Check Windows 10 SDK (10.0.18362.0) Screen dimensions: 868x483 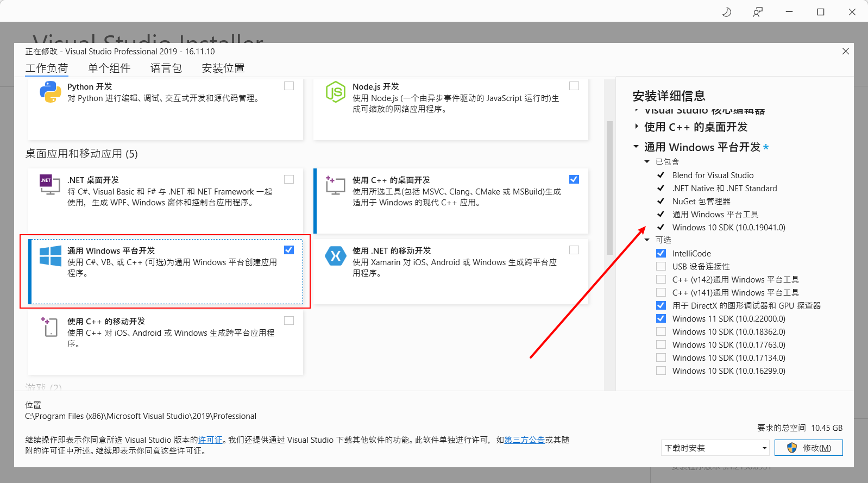(x=661, y=331)
